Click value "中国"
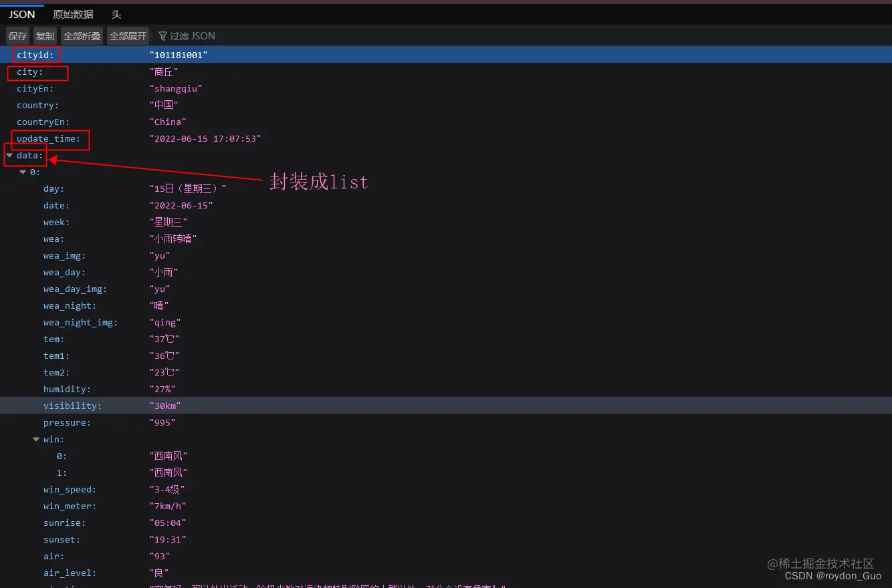Viewport: 892px width, 588px height. click(x=164, y=105)
